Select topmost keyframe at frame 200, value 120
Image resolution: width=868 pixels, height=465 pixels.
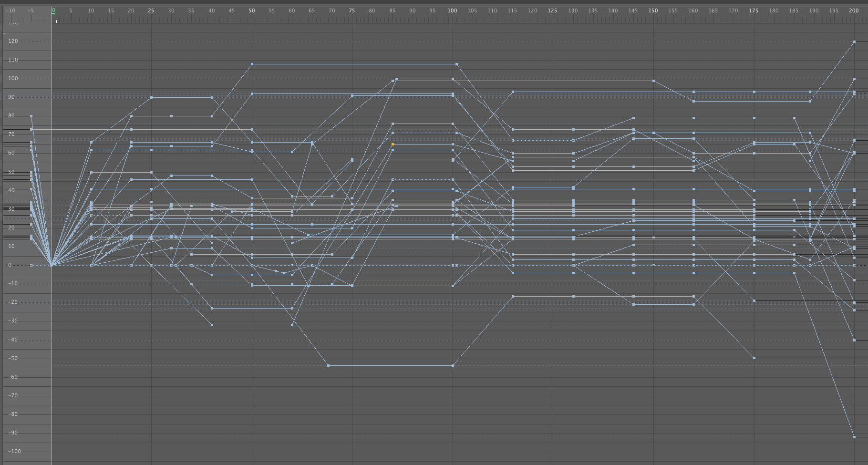tap(854, 42)
